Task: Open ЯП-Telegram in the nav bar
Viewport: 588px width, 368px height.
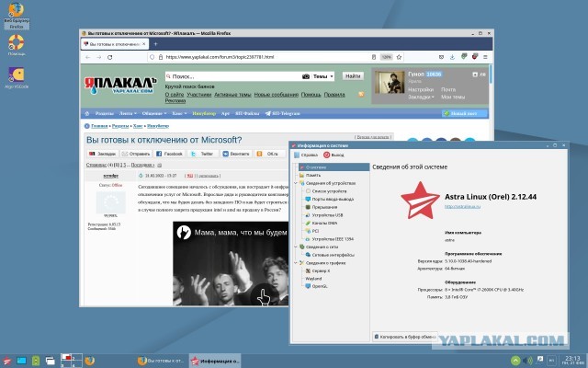Action: [282, 113]
